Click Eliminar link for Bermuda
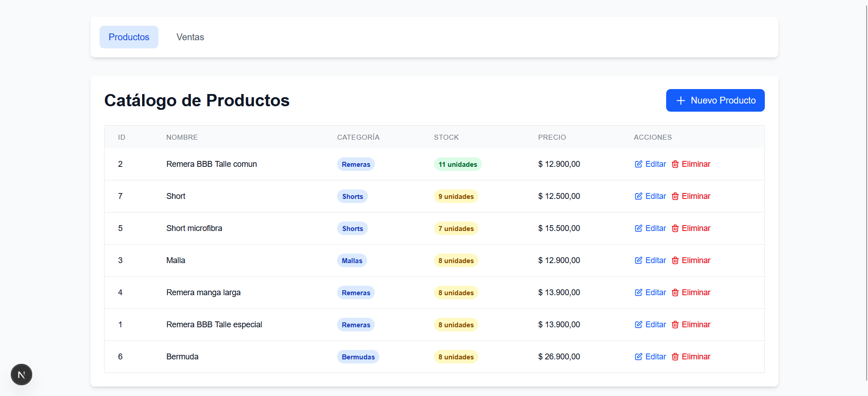Viewport: 868px width, 396px height. (x=696, y=357)
